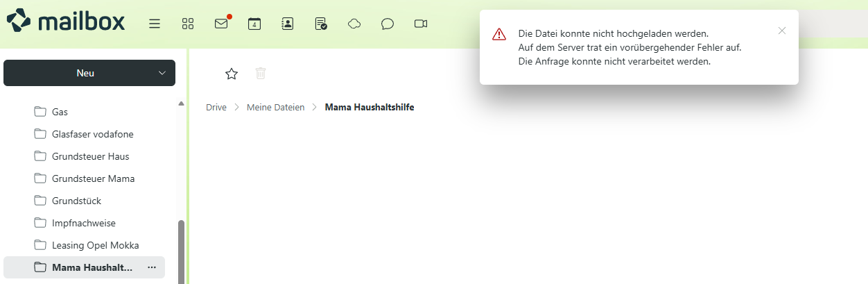
Task: Open the Glasfaser vodafone folder
Action: (x=92, y=134)
